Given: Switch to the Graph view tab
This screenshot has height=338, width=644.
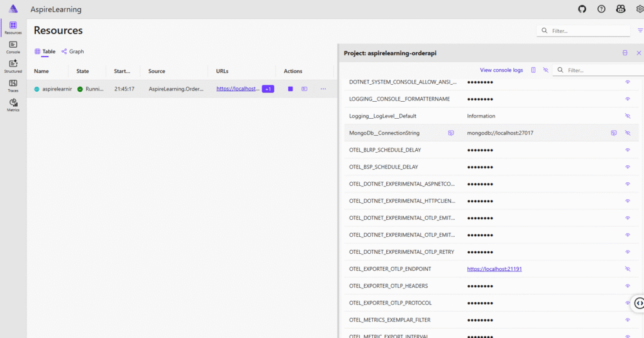Looking at the screenshot, I should coord(73,52).
